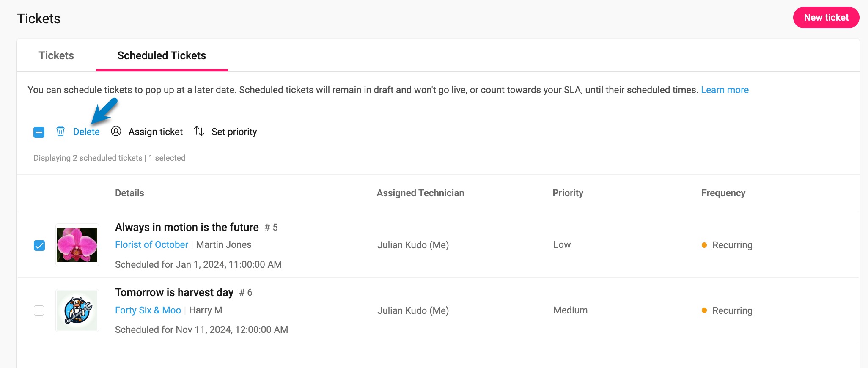The width and height of the screenshot is (868, 368).
Task: Click the New ticket button
Action: pos(826,18)
